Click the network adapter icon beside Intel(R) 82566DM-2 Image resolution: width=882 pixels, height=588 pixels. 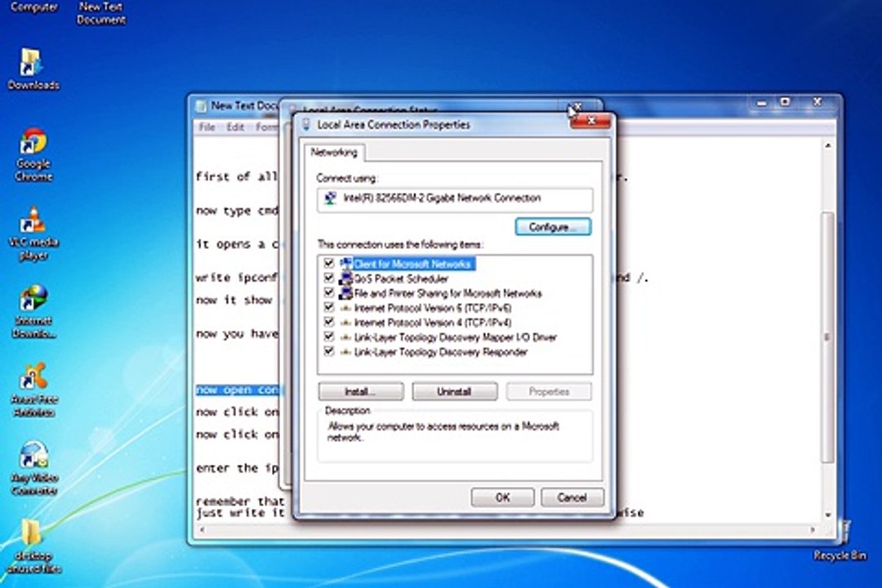330,198
